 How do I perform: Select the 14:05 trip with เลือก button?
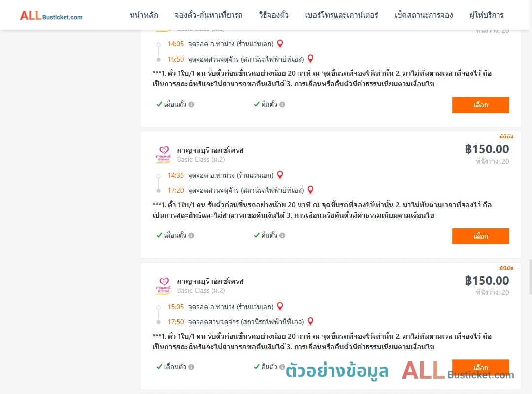pos(480,105)
